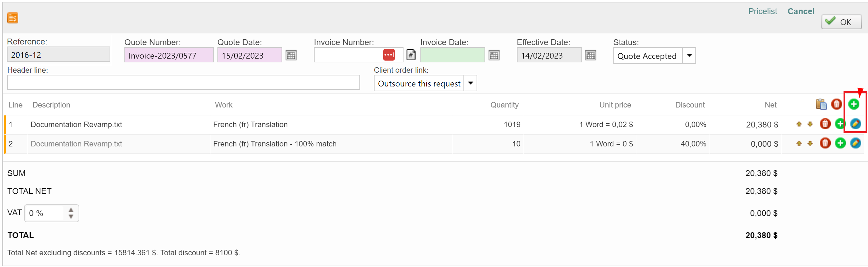This screenshot has width=868, height=267.
Task: Open the Effective Date calendar picker
Action: click(x=590, y=55)
